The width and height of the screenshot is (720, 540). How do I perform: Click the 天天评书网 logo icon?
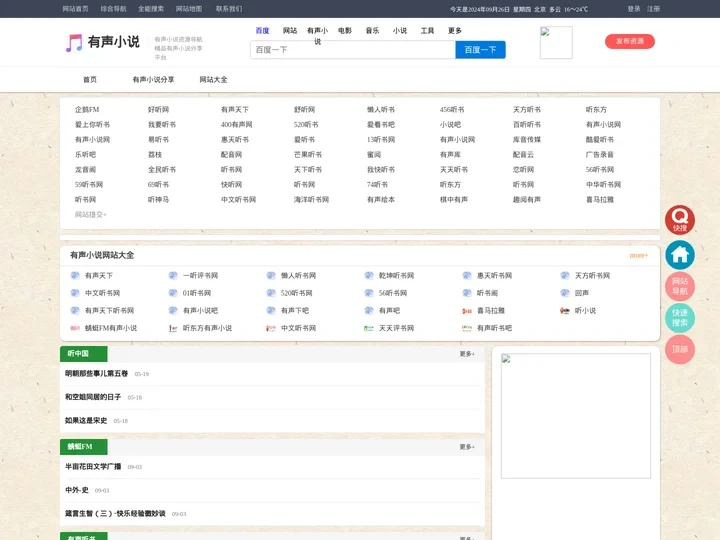point(369,328)
